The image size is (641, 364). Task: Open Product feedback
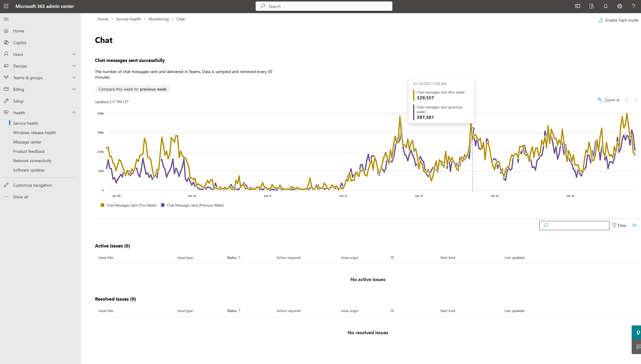(x=29, y=151)
